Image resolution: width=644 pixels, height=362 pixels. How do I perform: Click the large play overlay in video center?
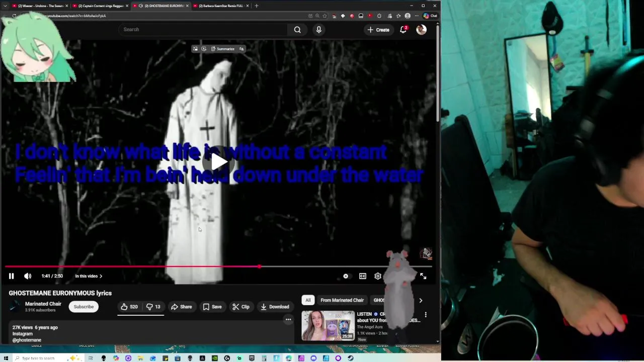pos(219,162)
